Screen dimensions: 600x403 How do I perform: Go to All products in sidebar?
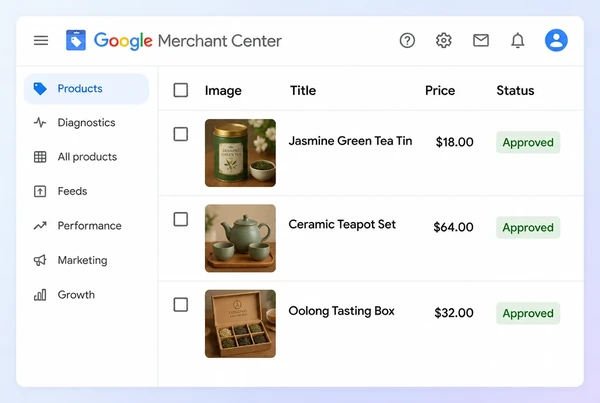(x=86, y=157)
